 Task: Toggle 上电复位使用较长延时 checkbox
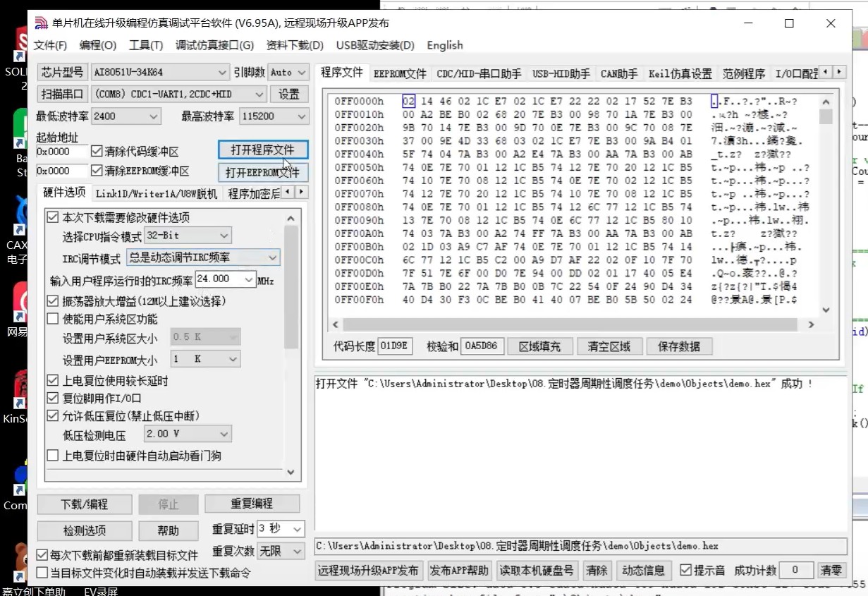coord(53,381)
